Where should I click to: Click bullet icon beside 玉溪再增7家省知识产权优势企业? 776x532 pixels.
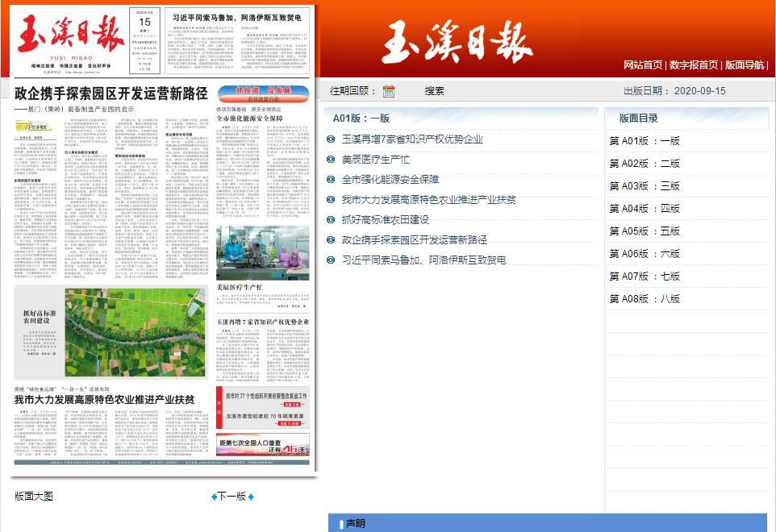tap(331, 139)
